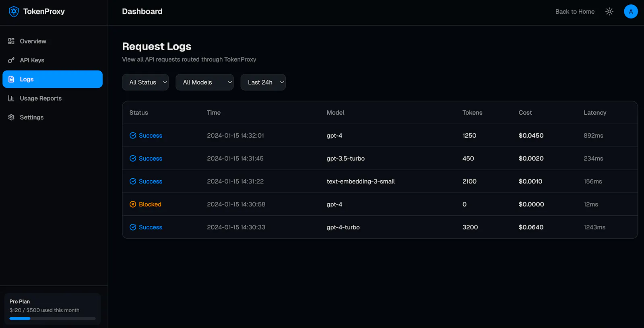
Task: Click the Latency column header
Action: [x=595, y=113]
